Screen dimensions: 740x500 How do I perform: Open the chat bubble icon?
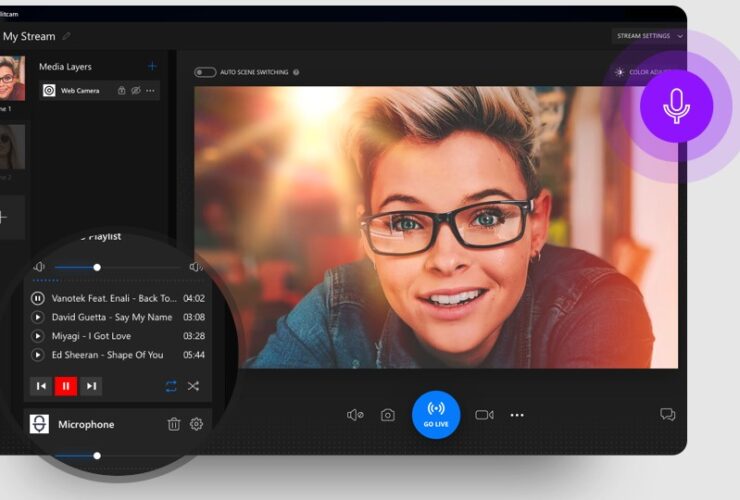(x=667, y=415)
